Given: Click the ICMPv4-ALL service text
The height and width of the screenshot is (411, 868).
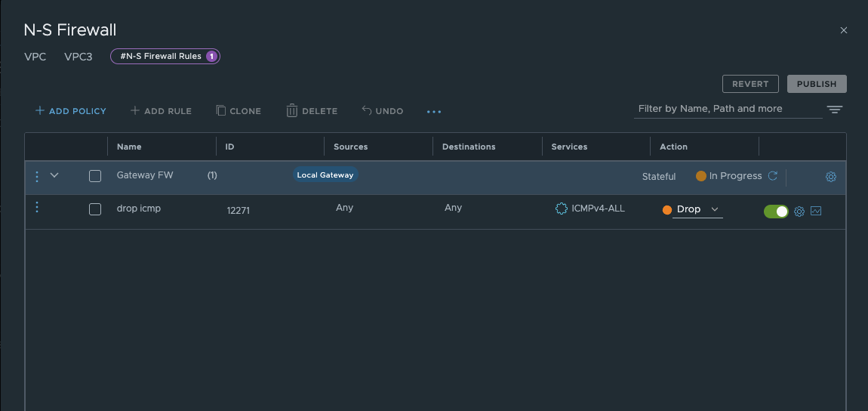Looking at the screenshot, I should coord(599,209).
